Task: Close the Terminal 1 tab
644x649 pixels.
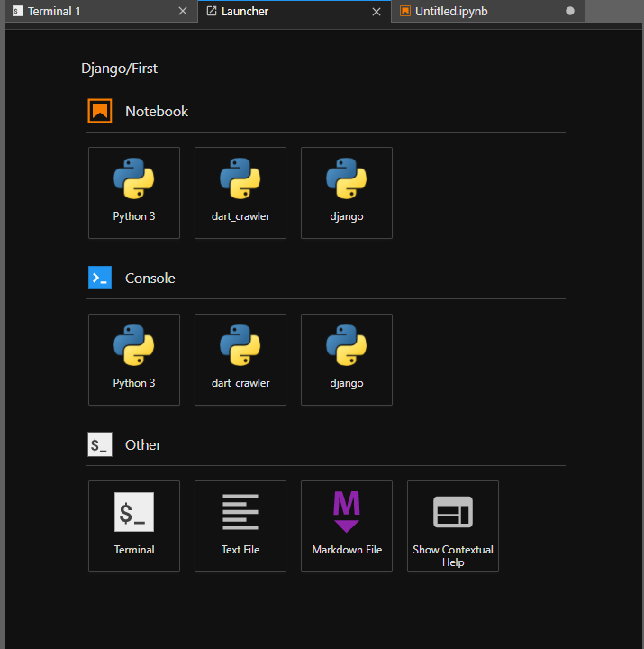Action: coord(183,12)
